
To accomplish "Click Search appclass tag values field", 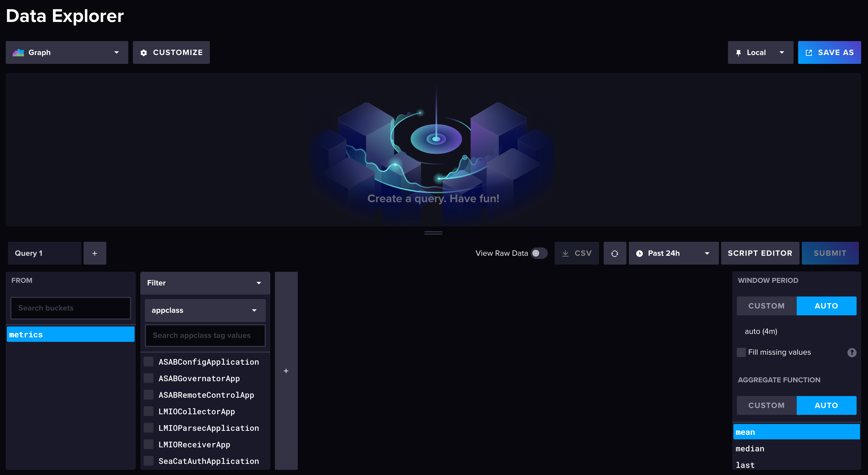I will (x=205, y=336).
